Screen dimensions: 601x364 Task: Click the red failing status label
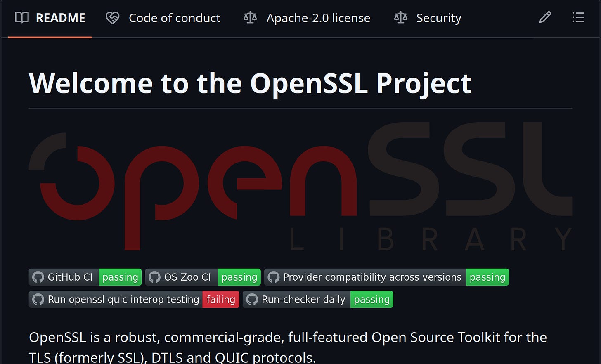221,299
